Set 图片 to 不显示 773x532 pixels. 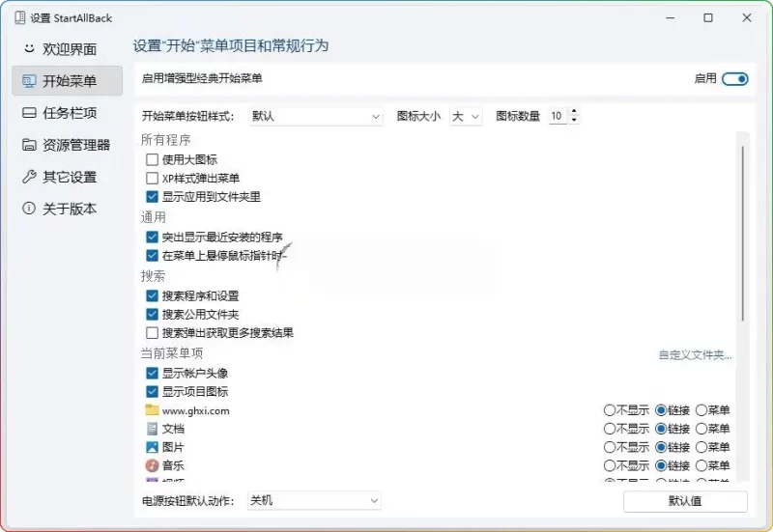610,447
